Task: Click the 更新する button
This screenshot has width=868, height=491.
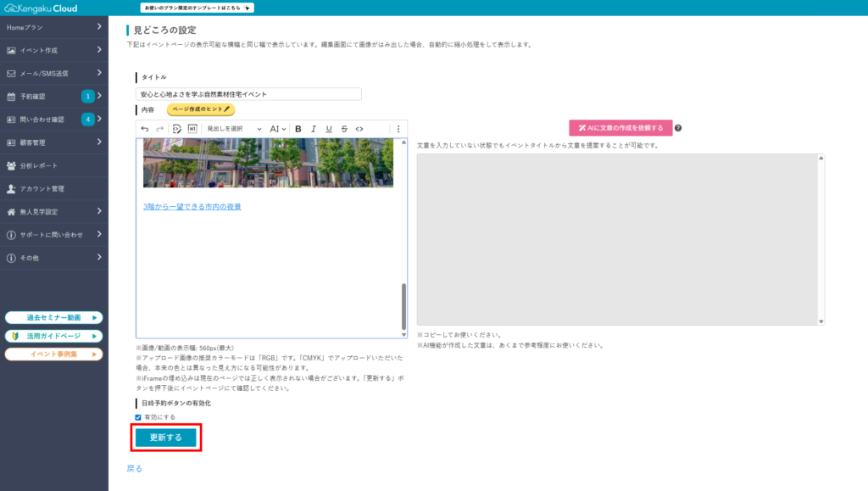Action: click(x=166, y=438)
